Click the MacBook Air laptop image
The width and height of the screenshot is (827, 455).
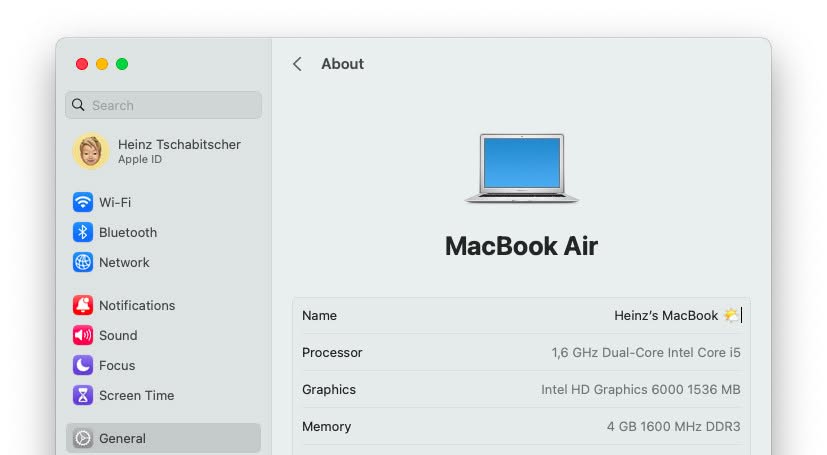[522, 168]
